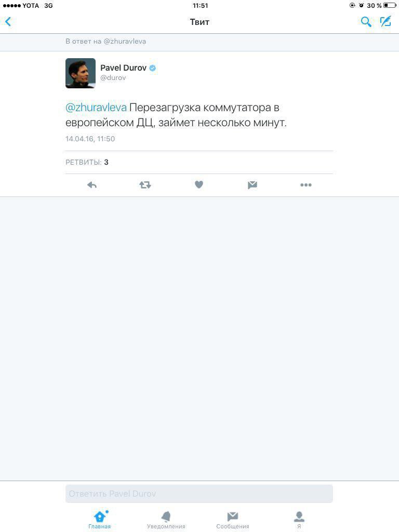Tap the reply arrow icon
399x532 pixels.
[x=92, y=185]
